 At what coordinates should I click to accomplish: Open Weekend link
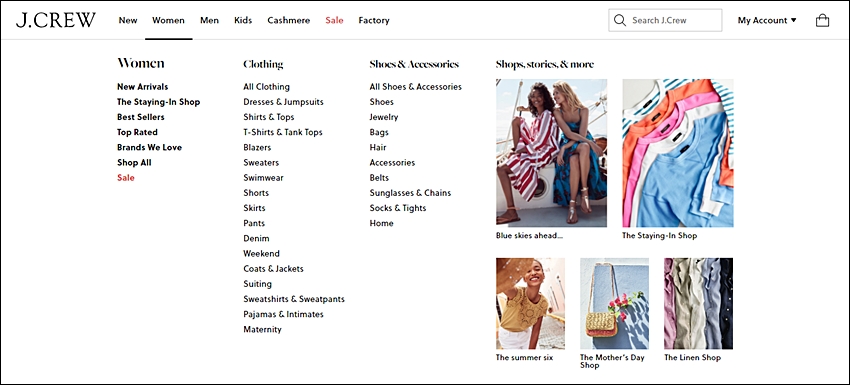tap(261, 254)
